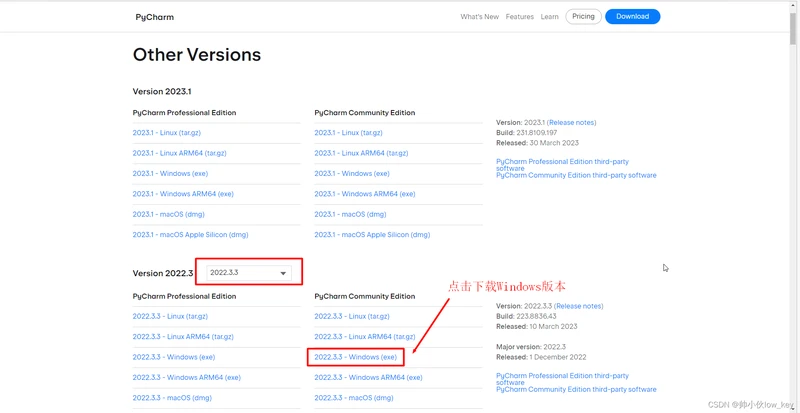The width and height of the screenshot is (800, 413).
Task: Download Professional 2023.1 - Linux ARM64 (tar.gz)
Action: tap(180, 153)
